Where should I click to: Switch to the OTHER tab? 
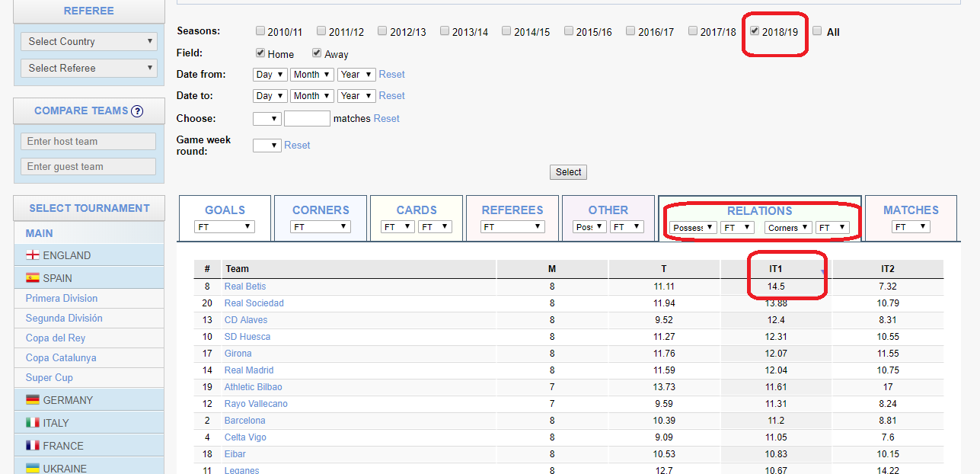pos(608,210)
